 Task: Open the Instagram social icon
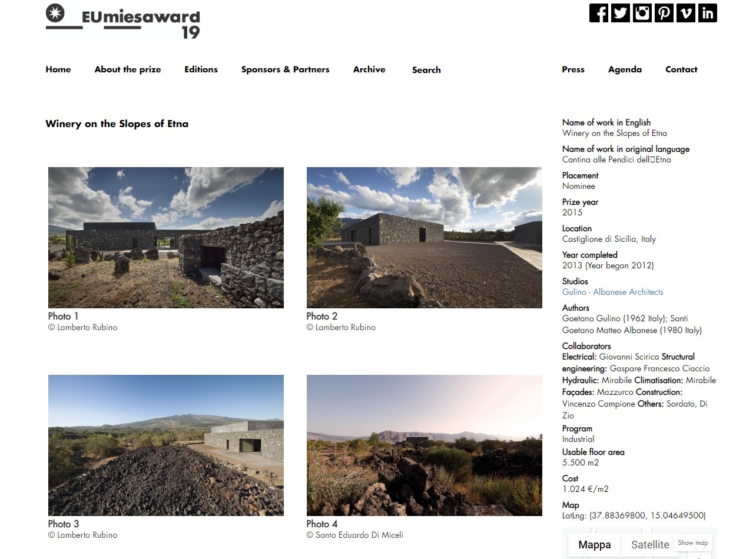[642, 13]
